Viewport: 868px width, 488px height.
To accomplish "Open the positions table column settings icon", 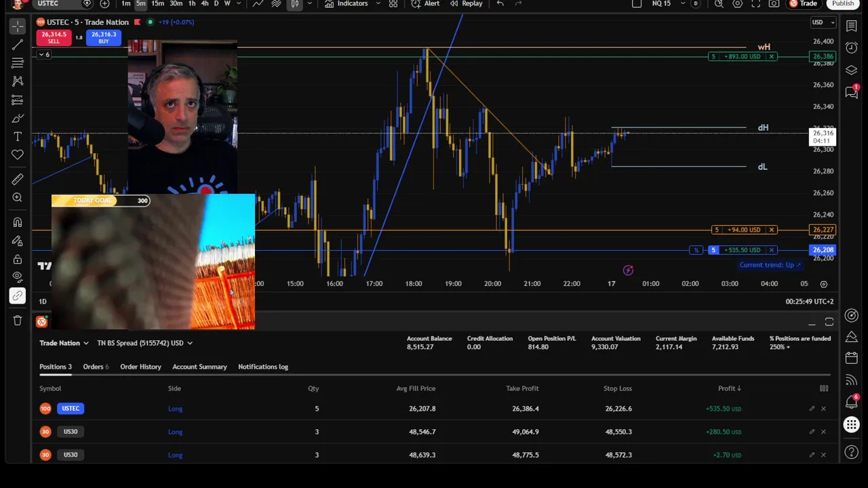I will coord(824,388).
